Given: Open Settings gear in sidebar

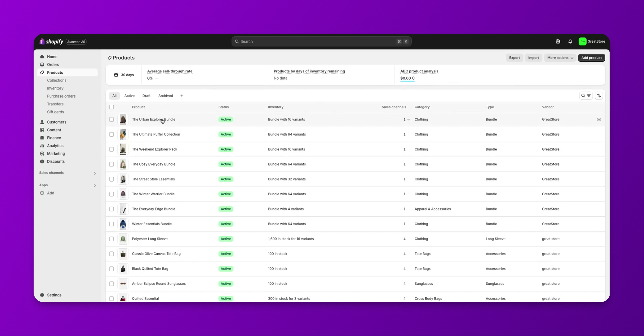Looking at the screenshot, I should [42, 295].
